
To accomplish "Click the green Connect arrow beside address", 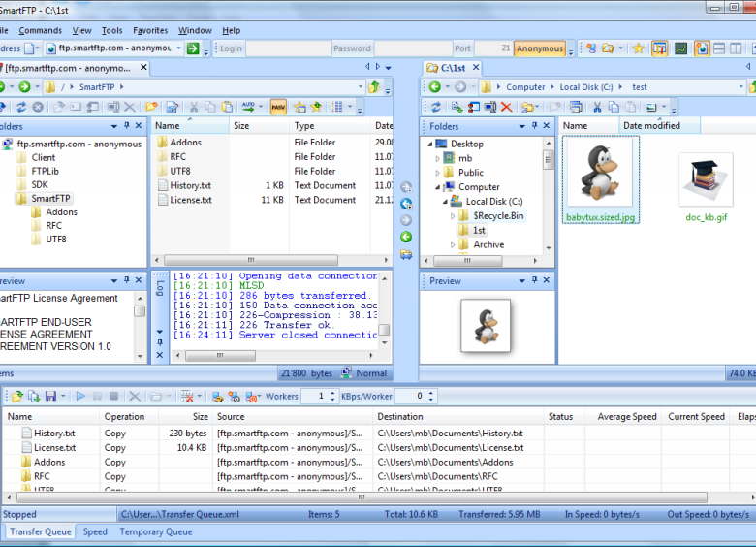I will pos(193,48).
